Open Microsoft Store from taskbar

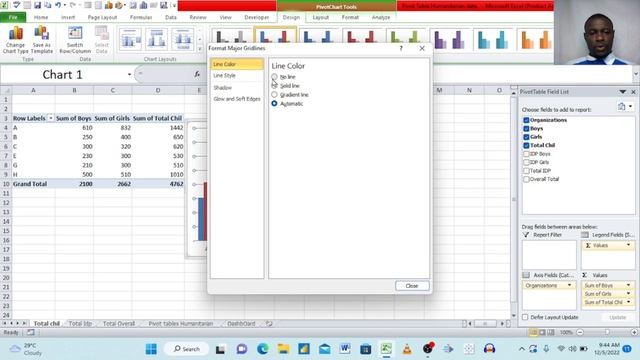point(365,349)
